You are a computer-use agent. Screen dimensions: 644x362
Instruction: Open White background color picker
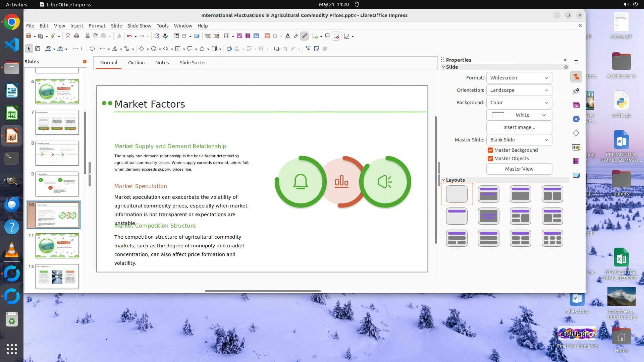[x=519, y=115]
